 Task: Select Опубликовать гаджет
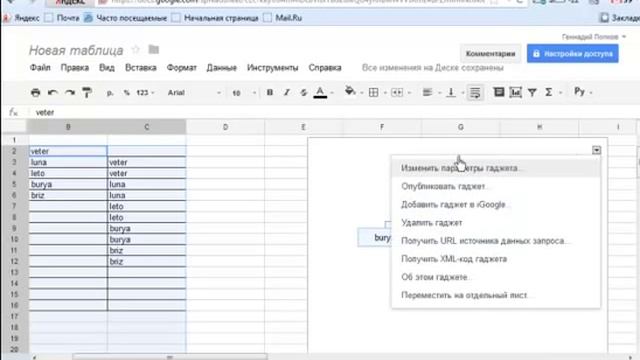click(496, 187)
